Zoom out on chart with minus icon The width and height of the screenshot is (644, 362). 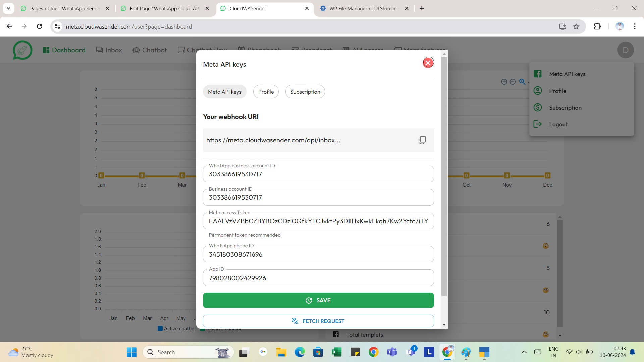point(513,82)
